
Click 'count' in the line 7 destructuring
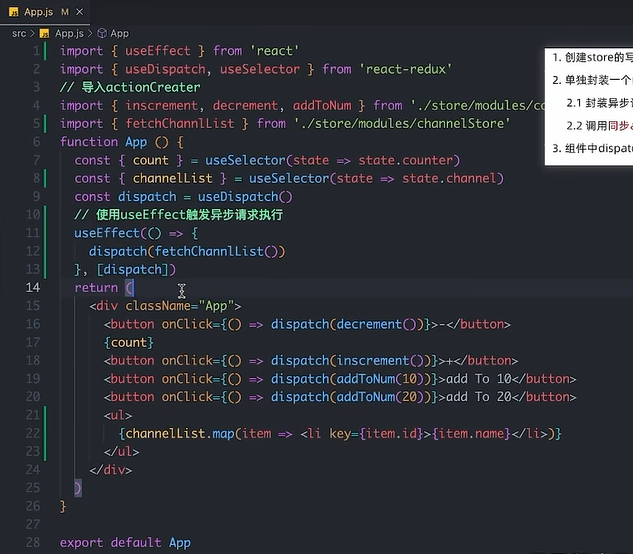click(151, 160)
